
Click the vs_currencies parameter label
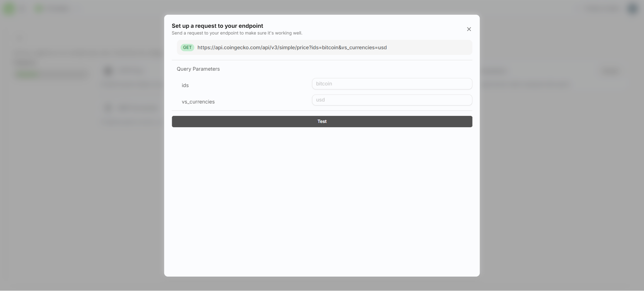click(x=198, y=102)
